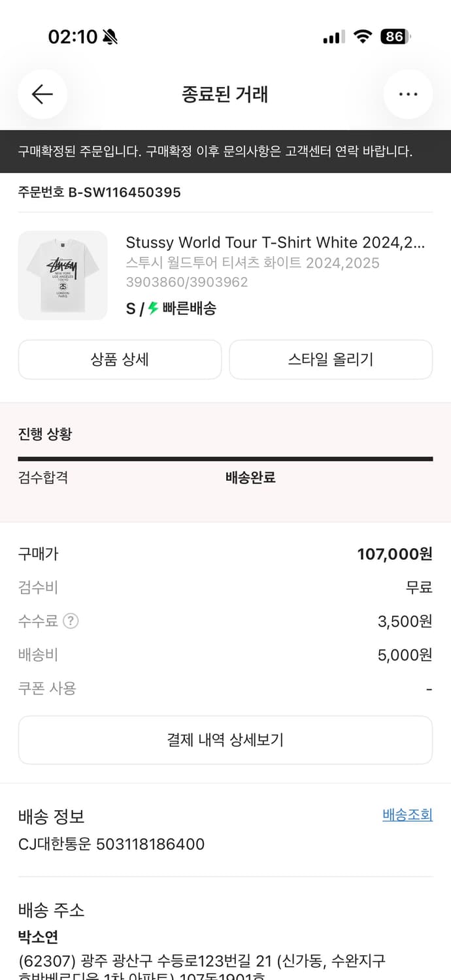Tap 스타일 올리기 to upload a style
Viewport: 451px width, 980px height.
tap(331, 359)
